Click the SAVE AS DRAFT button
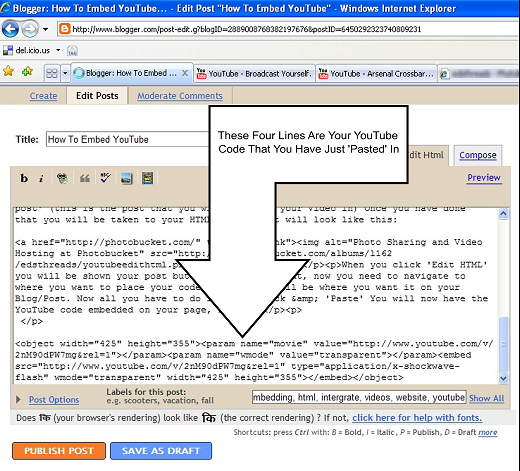 tap(161, 451)
